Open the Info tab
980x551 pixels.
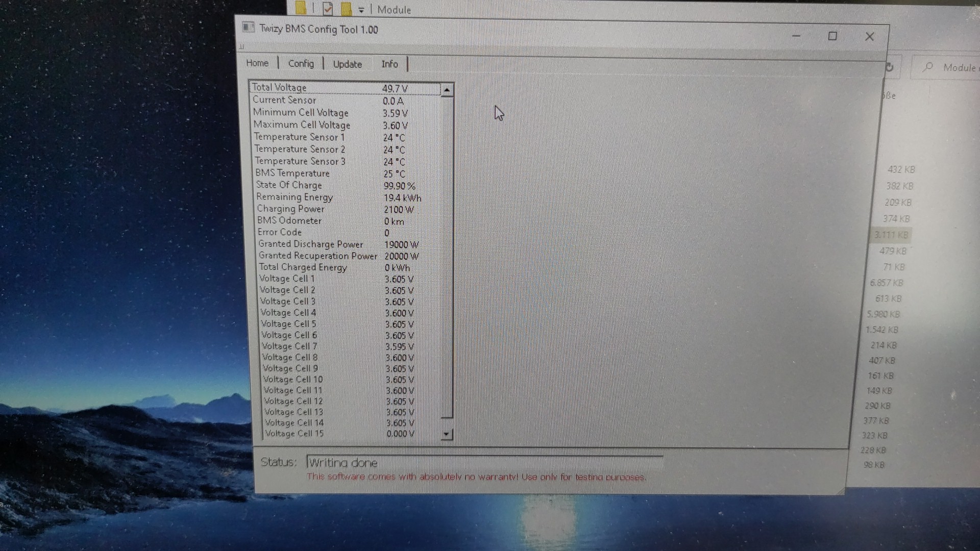[x=389, y=64]
